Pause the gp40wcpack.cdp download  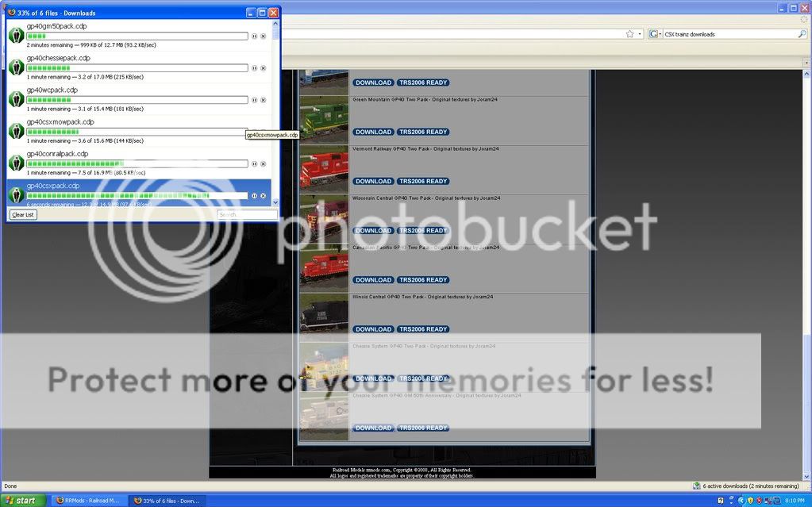coord(254,100)
